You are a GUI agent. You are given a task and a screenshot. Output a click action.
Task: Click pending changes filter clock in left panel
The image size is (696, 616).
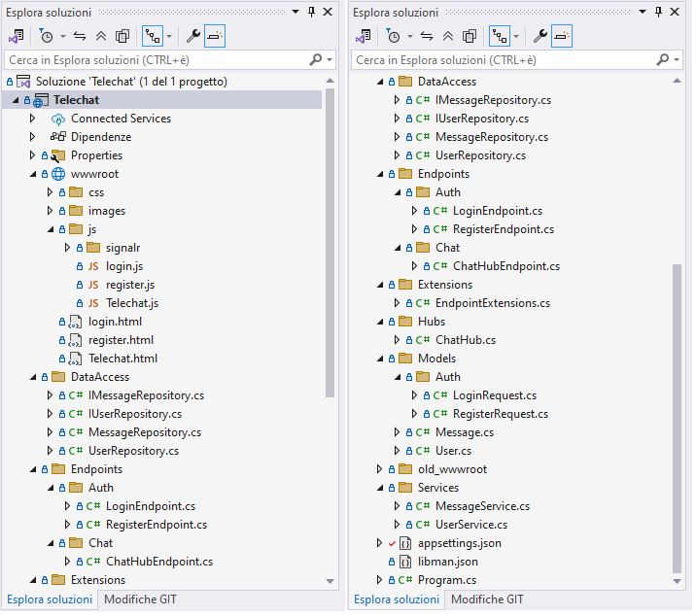click(x=47, y=36)
